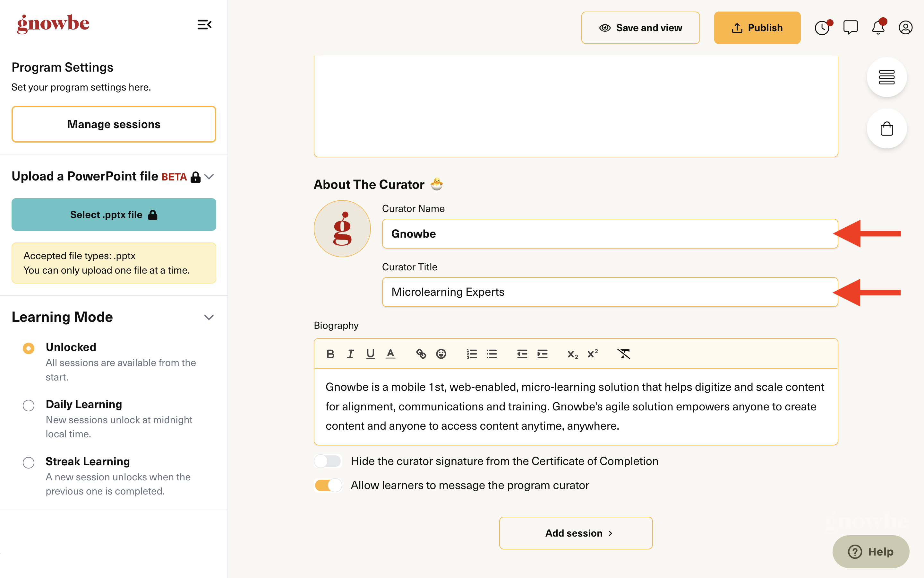Open the emoji picker in Biography toolbar
This screenshot has height=578, width=924.
(x=441, y=354)
